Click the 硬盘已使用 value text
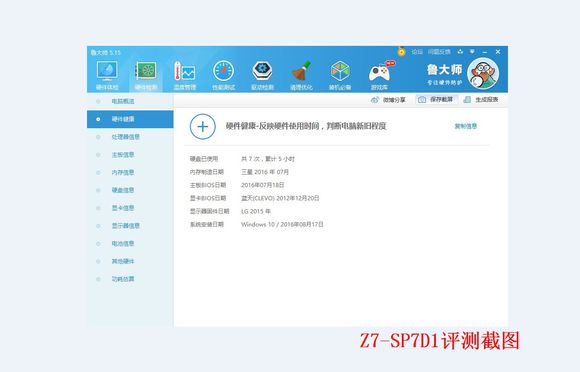Viewport: 580px width, 372px height. (268, 159)
